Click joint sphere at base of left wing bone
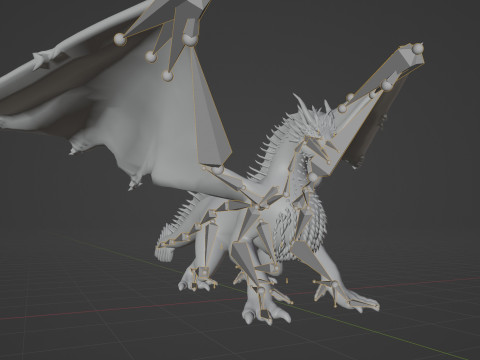This screenshot has height=360, width=480. pos(218,170)
